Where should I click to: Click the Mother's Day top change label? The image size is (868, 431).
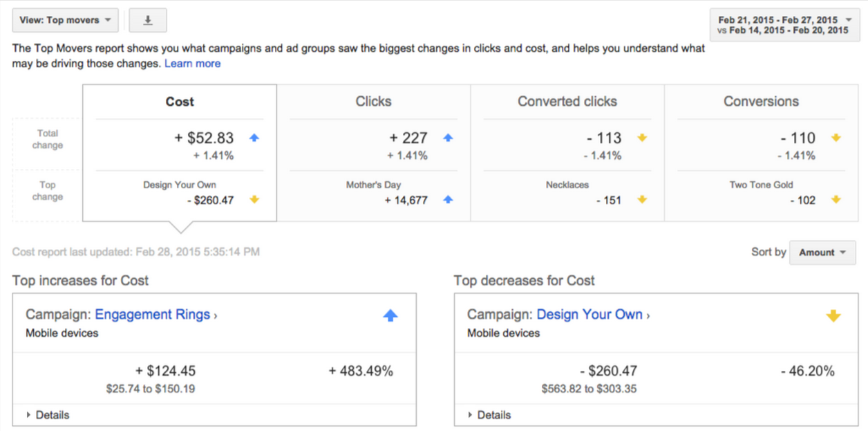[373, 185]
